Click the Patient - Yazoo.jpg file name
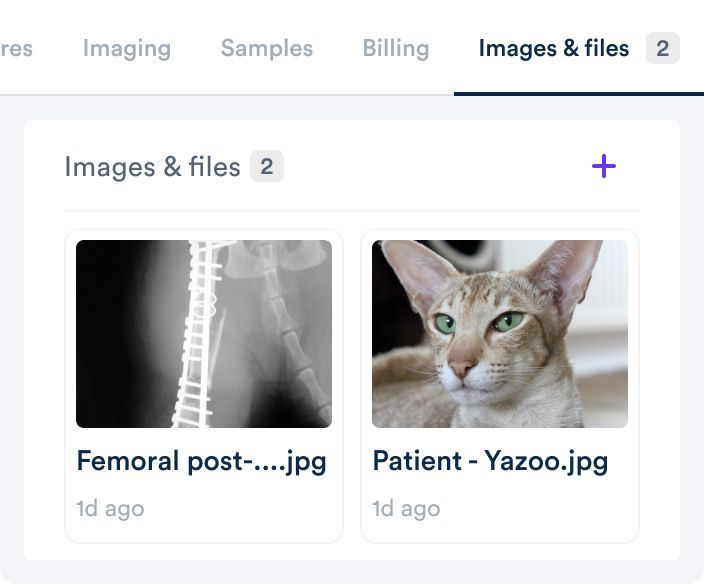Viewport: 704px width, 584px height. pos(490,461)
